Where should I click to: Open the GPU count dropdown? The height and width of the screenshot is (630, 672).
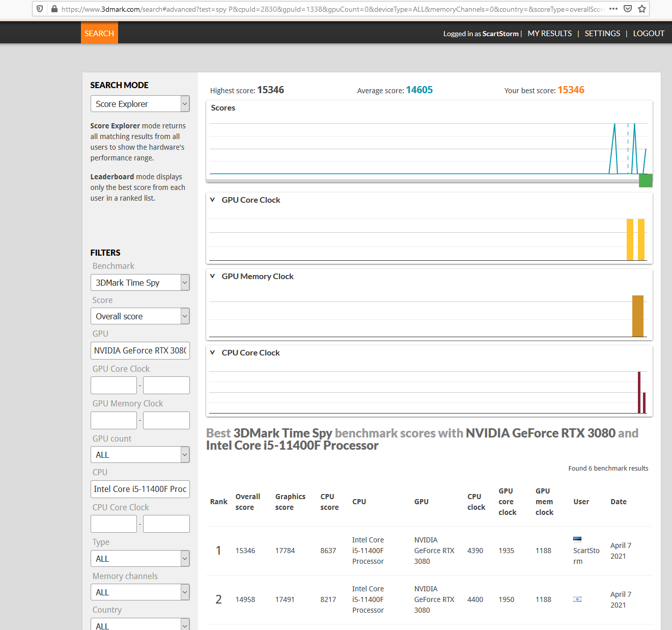click(x=140, y=455)
